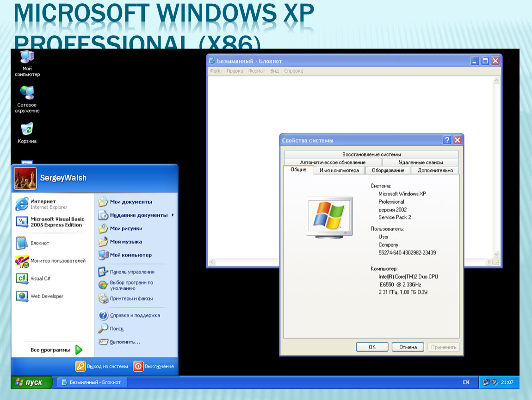Minimize the Notepad window

(475, 61)
